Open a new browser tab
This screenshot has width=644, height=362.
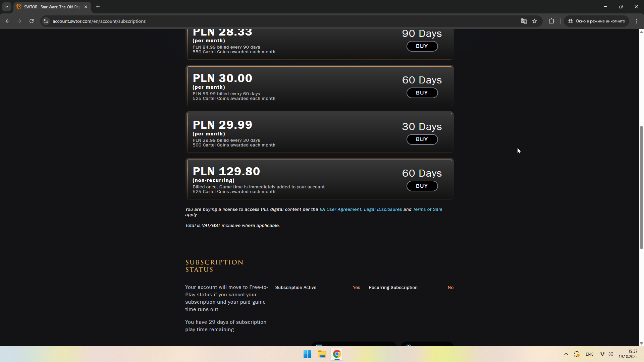pos(98,7)
